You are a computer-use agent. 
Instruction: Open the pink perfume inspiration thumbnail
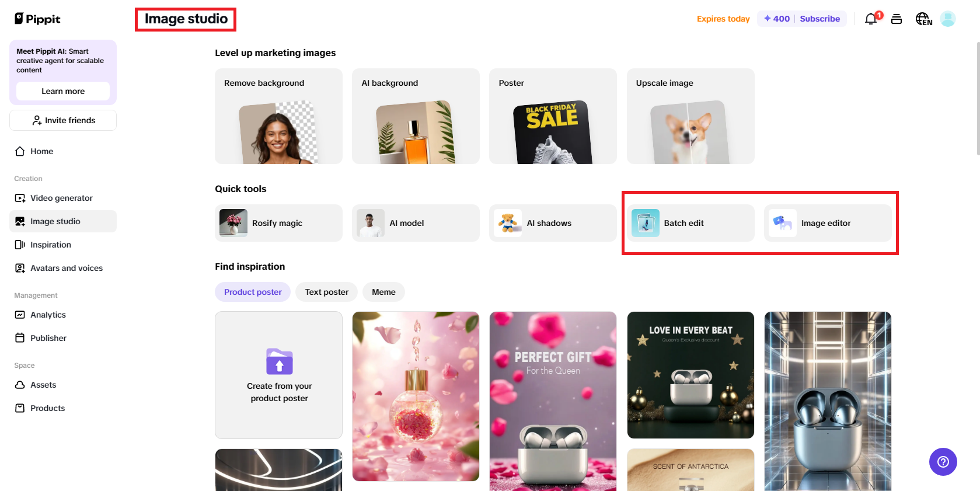point(415,396)
